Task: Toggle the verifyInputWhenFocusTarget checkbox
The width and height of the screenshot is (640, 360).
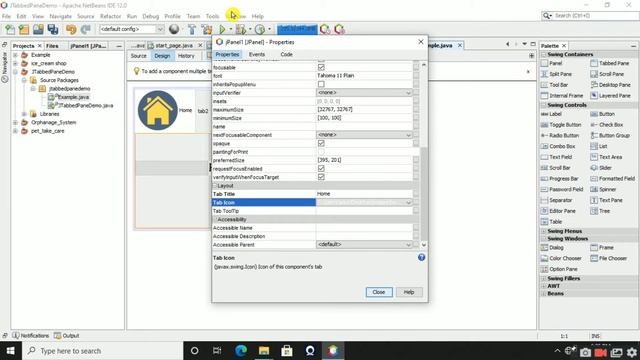Action: pyautogui.click(x=321, y=177)
